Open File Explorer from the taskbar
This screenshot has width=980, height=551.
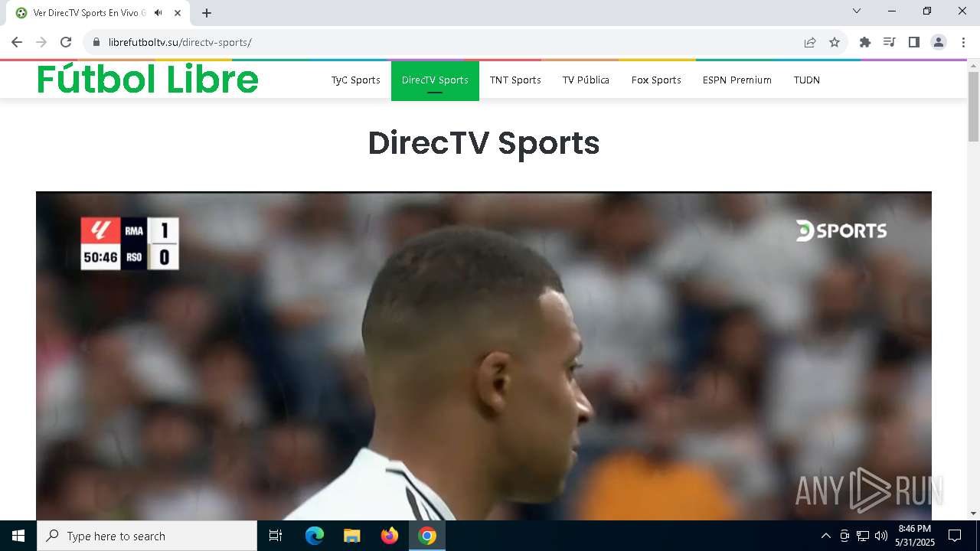coord(352,536)
